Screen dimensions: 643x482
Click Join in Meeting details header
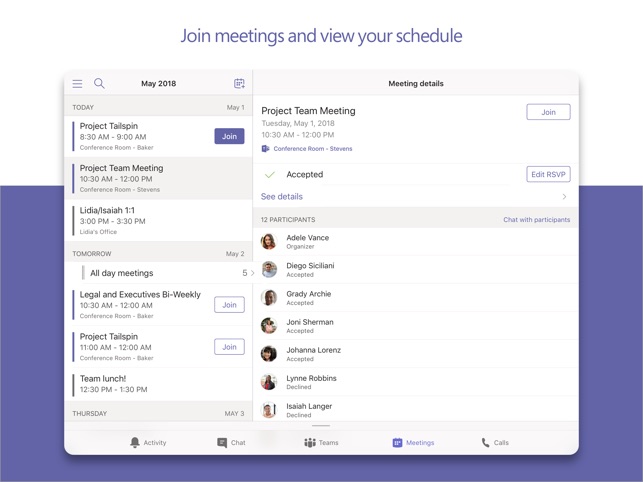point(548,112)
